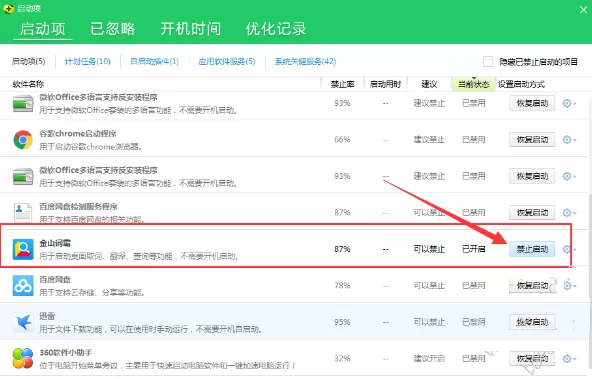Click the Google Chrome launcher icon
The height and width of the screenshot is (379, 592).
(23, 140)
